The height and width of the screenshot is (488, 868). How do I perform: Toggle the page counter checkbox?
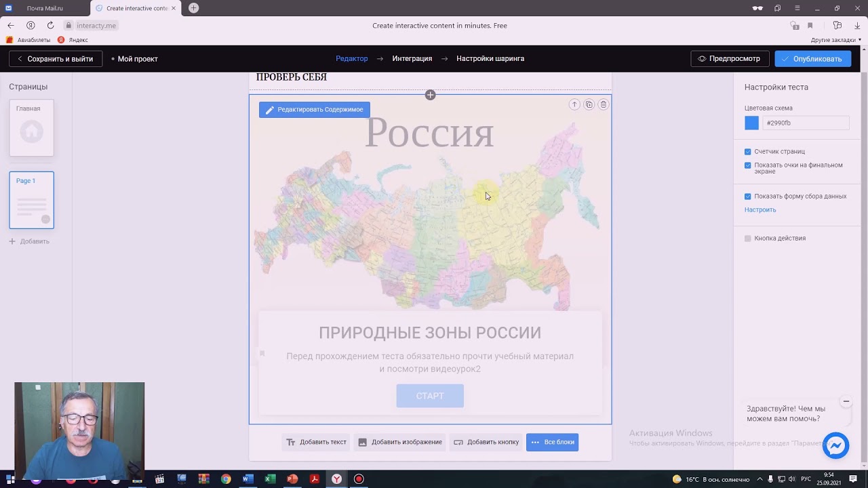(748, 152)
